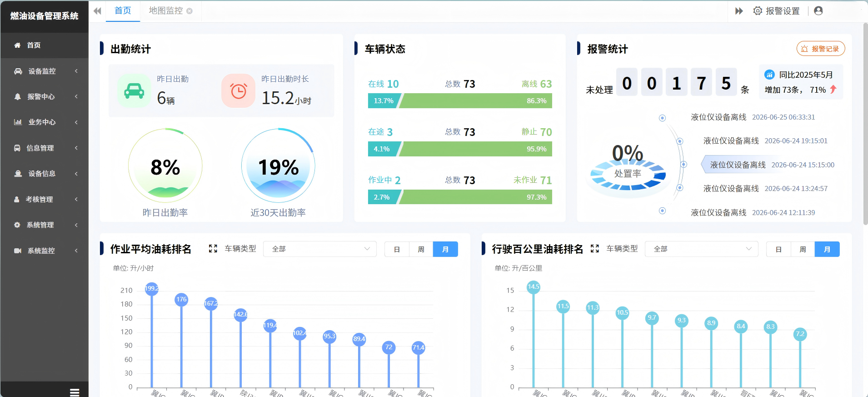Click the green car icon for 昨日出勤

pyautogui.click(x=134, y=91)
